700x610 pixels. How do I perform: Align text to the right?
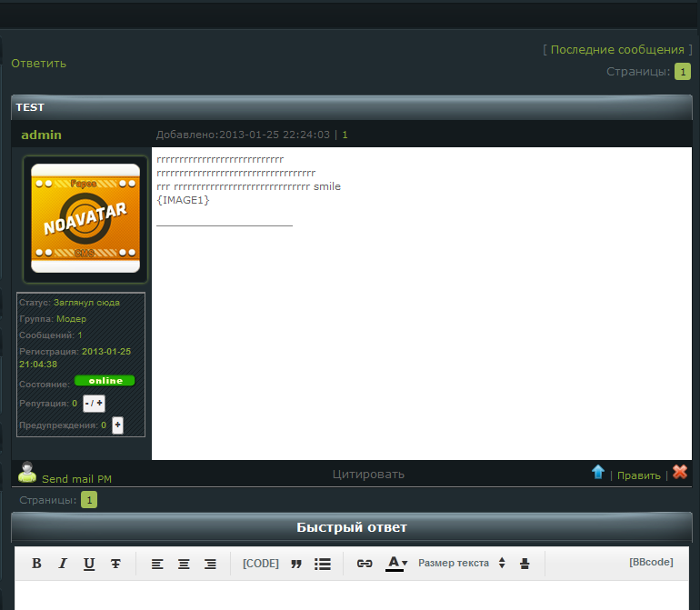point(210,564)
